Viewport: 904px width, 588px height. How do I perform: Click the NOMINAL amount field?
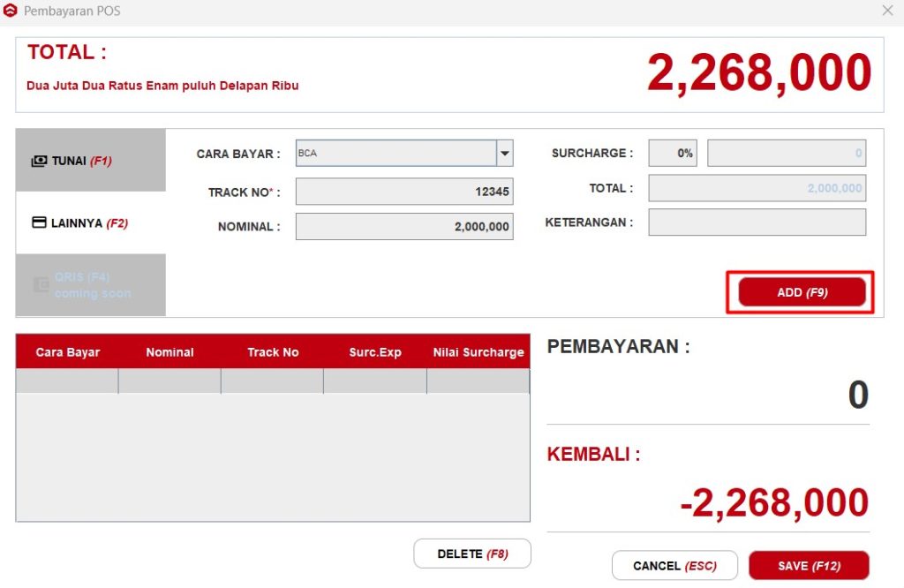coord(403,227)
